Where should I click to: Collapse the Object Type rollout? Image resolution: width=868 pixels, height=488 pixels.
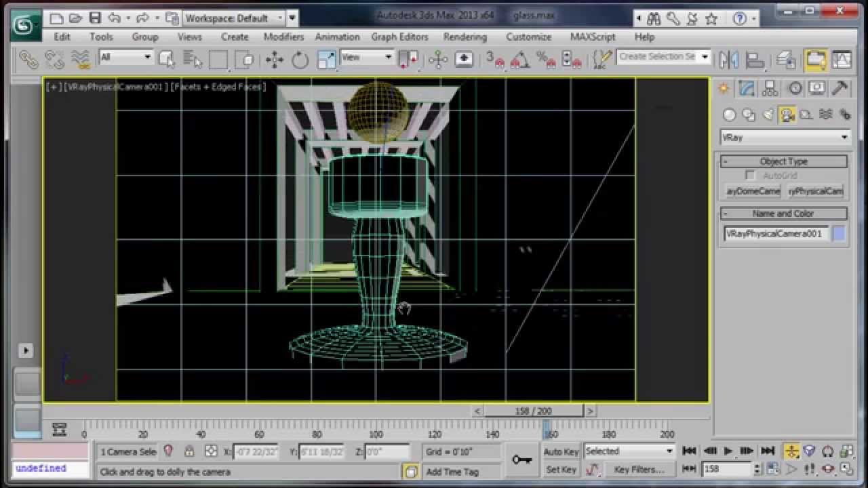(784, 161)
